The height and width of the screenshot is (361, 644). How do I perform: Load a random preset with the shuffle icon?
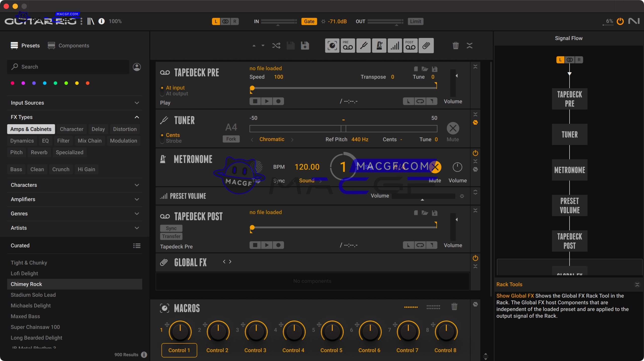(x=276, y=46)
